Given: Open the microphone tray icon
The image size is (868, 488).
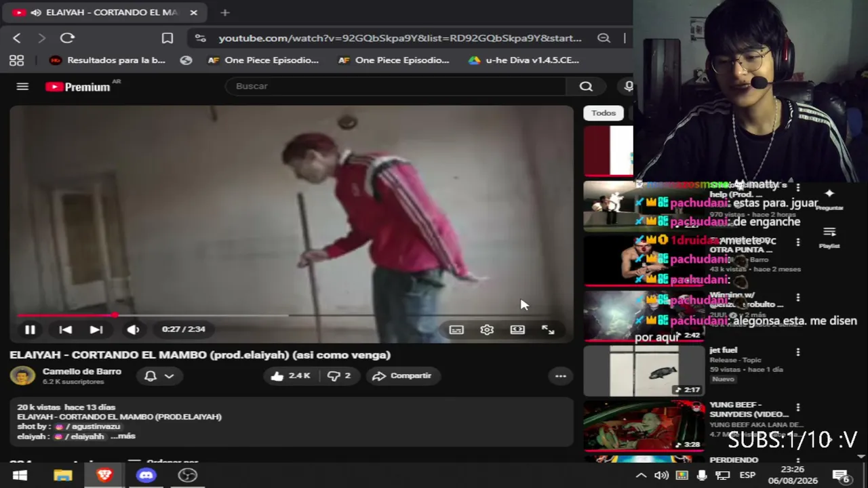Looking at the screenshot, I should [702, 475].
